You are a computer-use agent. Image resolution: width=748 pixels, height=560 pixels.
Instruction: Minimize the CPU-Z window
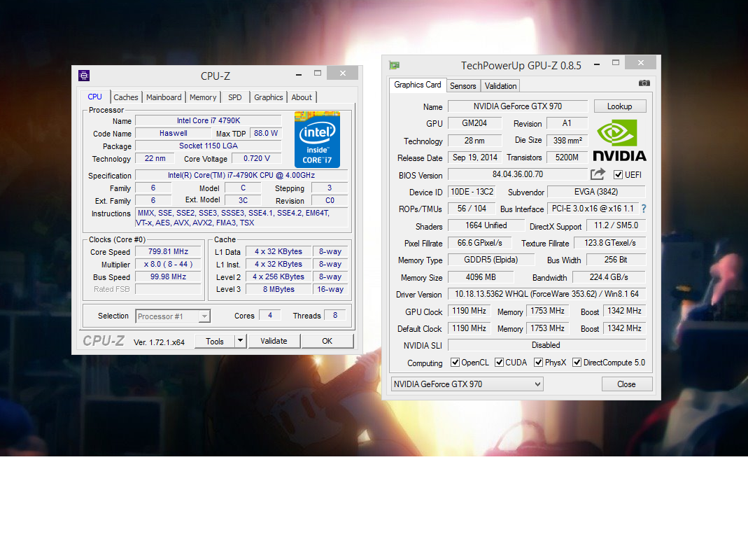(x=299, y=74)
